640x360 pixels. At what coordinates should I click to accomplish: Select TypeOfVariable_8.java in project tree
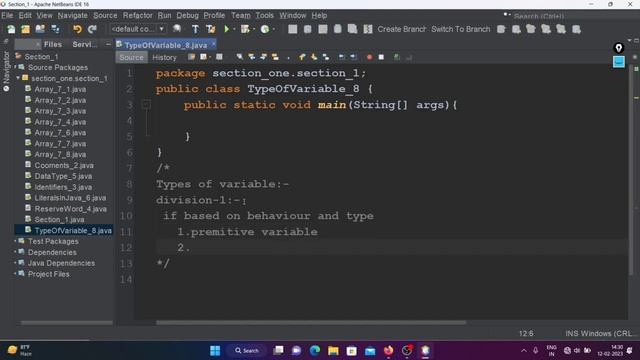point(73,231)
